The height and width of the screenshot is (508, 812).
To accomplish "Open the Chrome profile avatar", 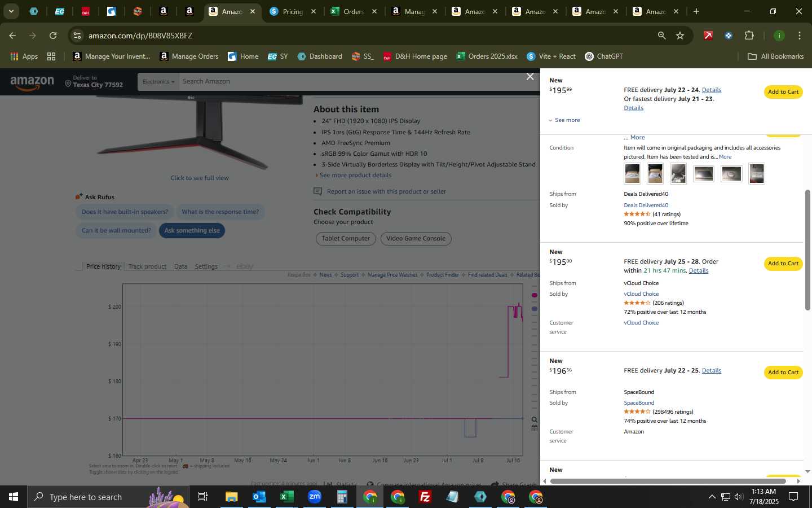I will 779,36.
